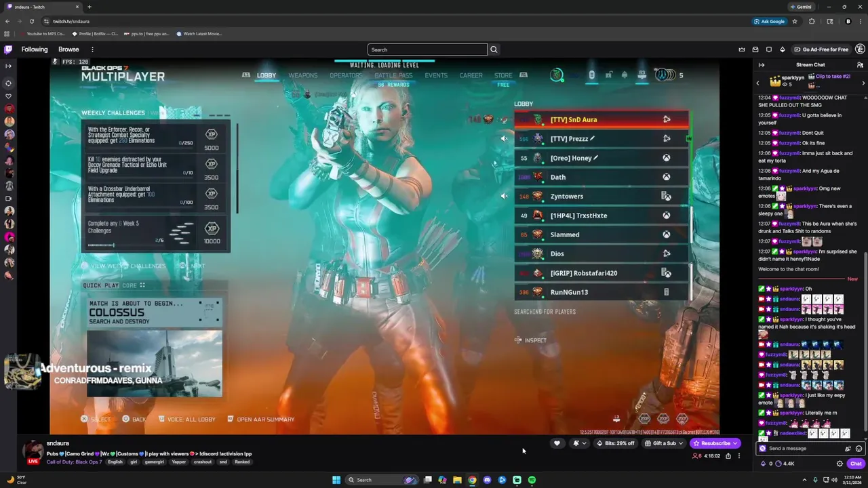The image size is (868, 488).
Task: Open File Explorer from the taskbar
Action: pyautogui.click(x=457, y=480)
